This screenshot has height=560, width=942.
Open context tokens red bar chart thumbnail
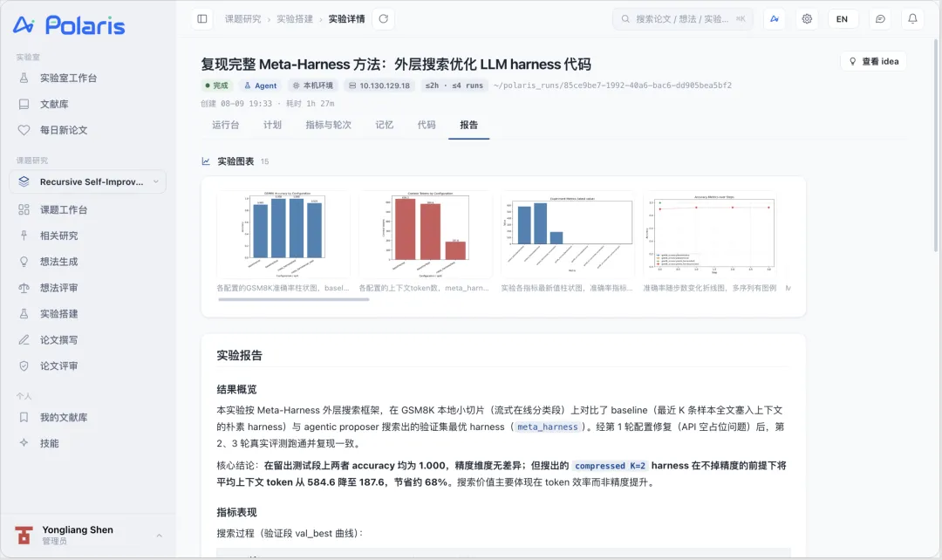point(426,235)
